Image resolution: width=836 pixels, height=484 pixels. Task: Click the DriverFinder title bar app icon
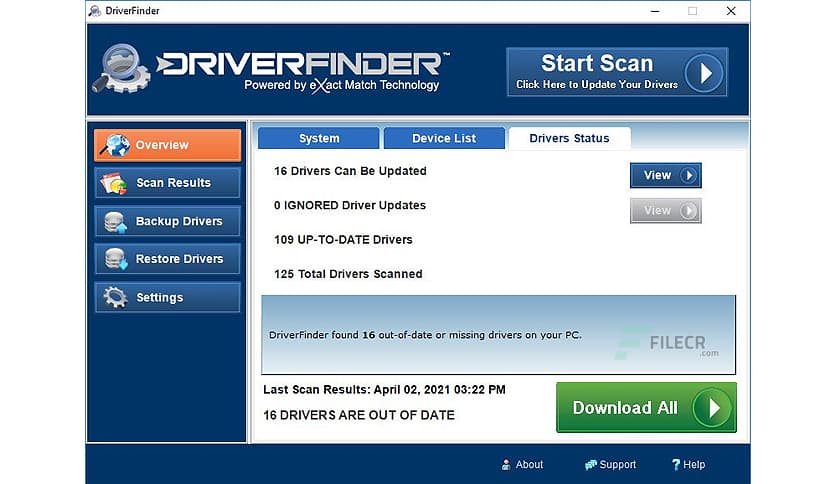(95, 11)
